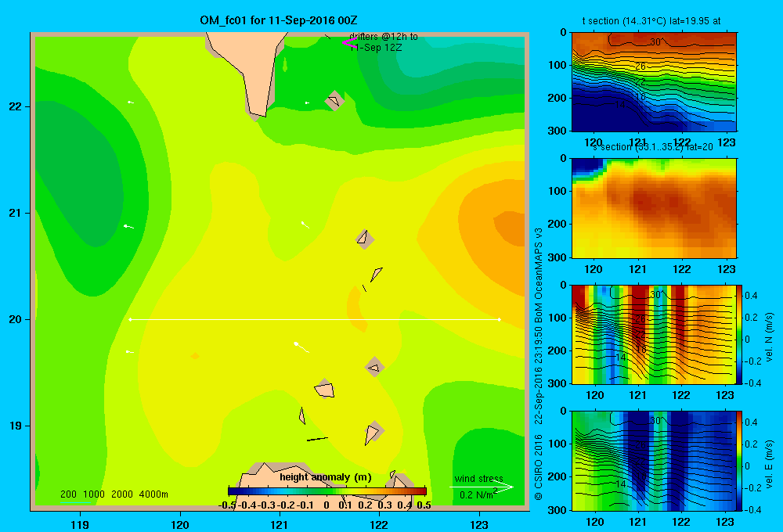The image size is (783, 532).
Task: Select the drifter marker near 119.5E 20.9N
Action: point(129,227)
